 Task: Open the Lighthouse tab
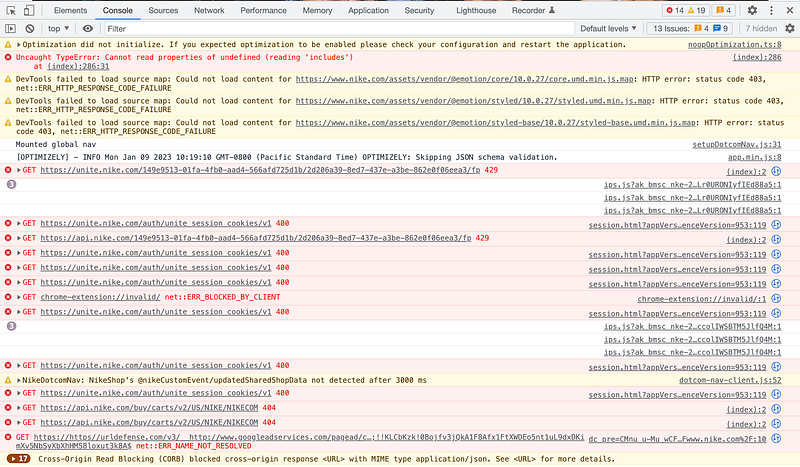pyautogui.click(x=476, y=10)
